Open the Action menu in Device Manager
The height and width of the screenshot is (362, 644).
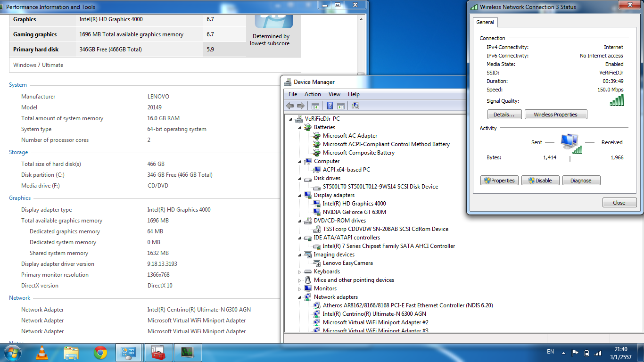point(313,94)
